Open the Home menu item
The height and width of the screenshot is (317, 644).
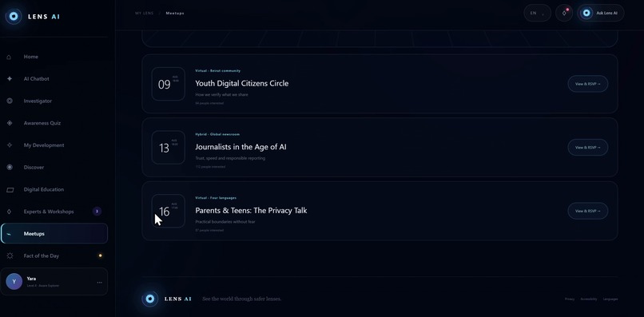click(x=31, y=57)
